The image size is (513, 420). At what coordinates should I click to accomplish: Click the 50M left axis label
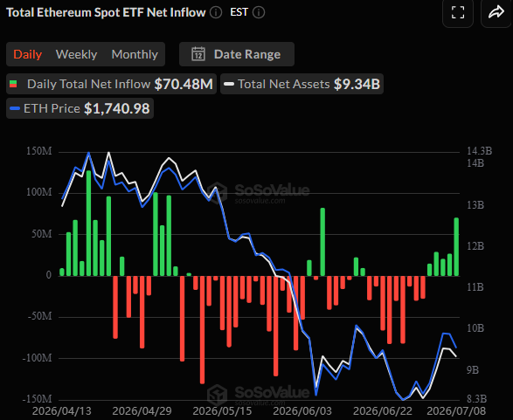pyautogui.click(x=42, y=234)
